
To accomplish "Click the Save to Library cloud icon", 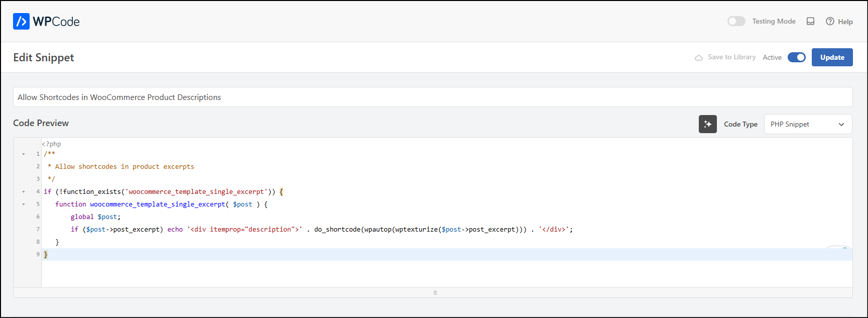I will click(698, 58).
